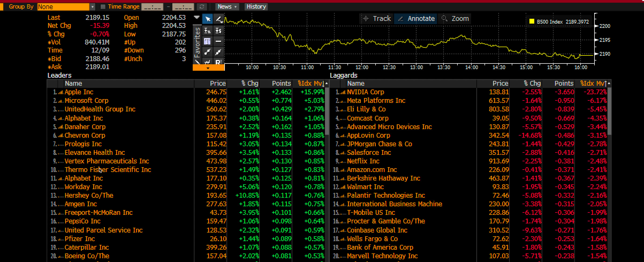Open the History view
644x262 pixels.
point(256,7)
